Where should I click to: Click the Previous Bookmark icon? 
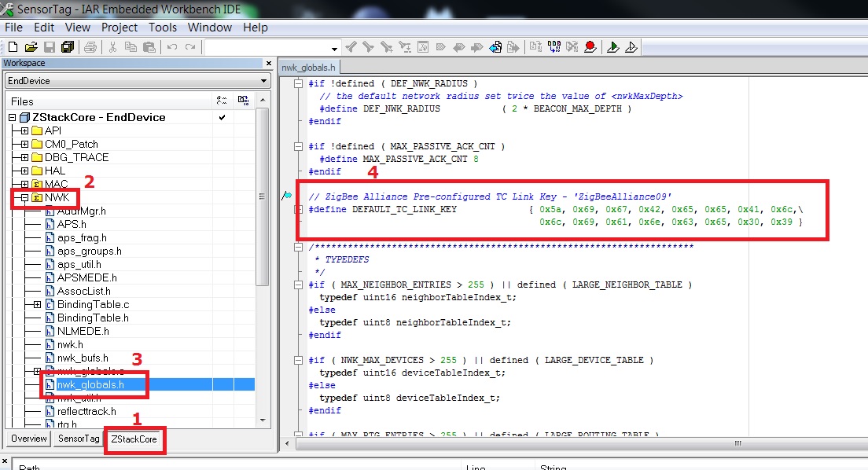pos(459,47)
